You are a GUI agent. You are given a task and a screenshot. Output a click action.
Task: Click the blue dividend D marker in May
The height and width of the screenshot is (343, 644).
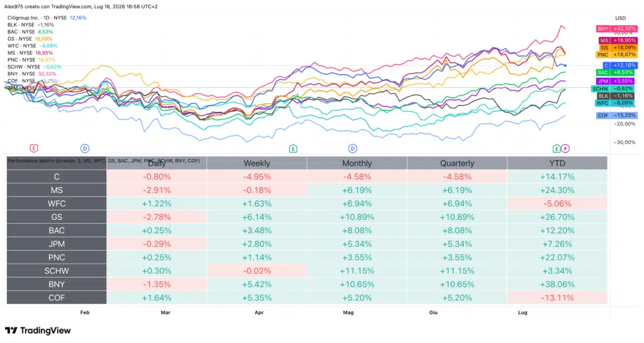[x=352, y=148]
